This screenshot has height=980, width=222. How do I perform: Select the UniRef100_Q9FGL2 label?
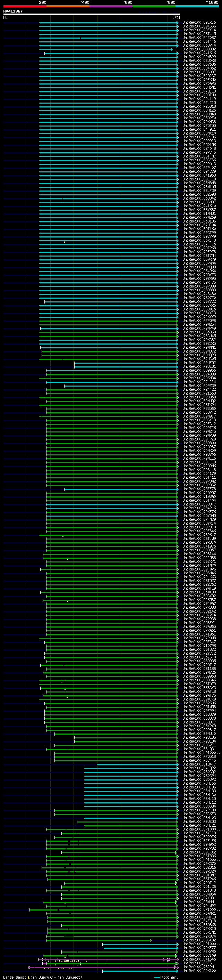pyautogui.click(x=199, y=424)
